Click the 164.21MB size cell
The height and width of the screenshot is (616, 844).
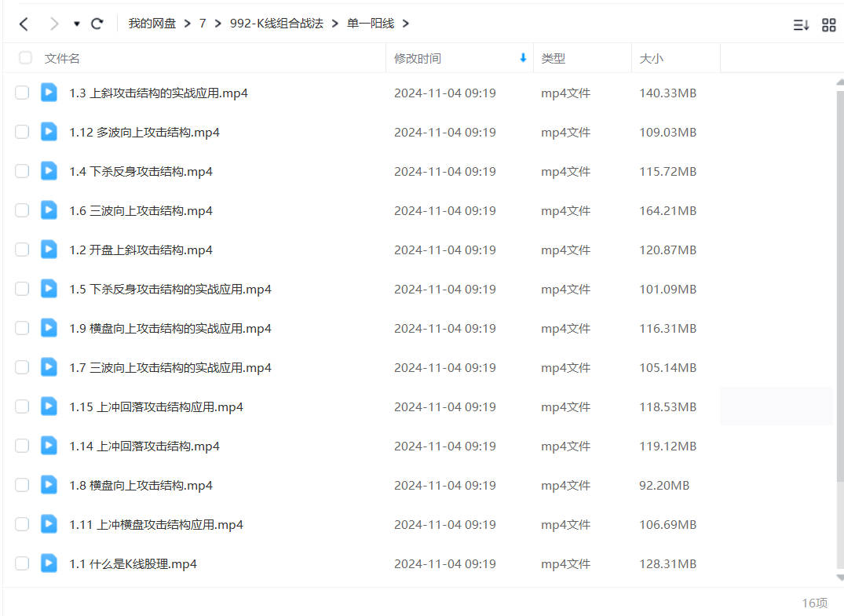tap(667, 211)
